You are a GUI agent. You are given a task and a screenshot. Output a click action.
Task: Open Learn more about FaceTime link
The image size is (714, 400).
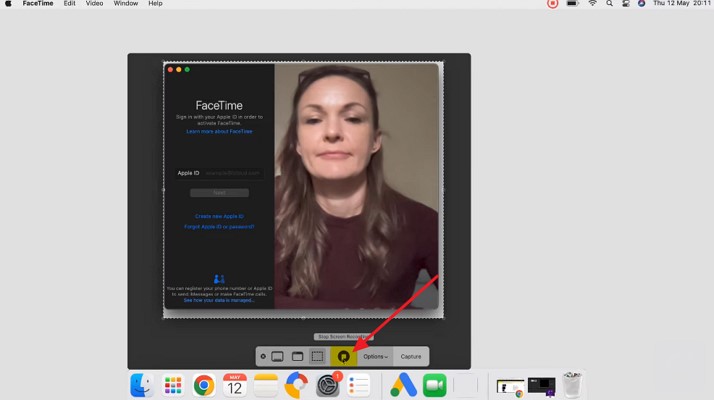pyautogui.click(x=219, y=131)
